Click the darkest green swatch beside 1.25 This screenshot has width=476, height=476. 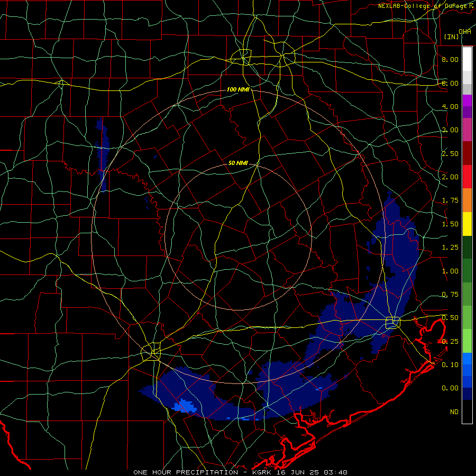pos(467,247)
